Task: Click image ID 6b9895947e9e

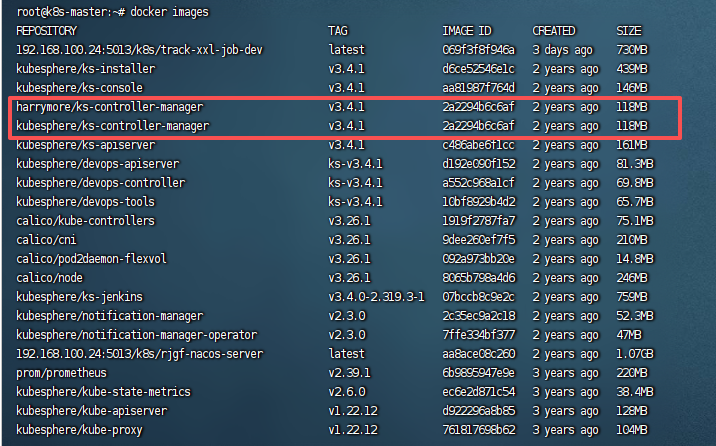Action: (478, 373)
